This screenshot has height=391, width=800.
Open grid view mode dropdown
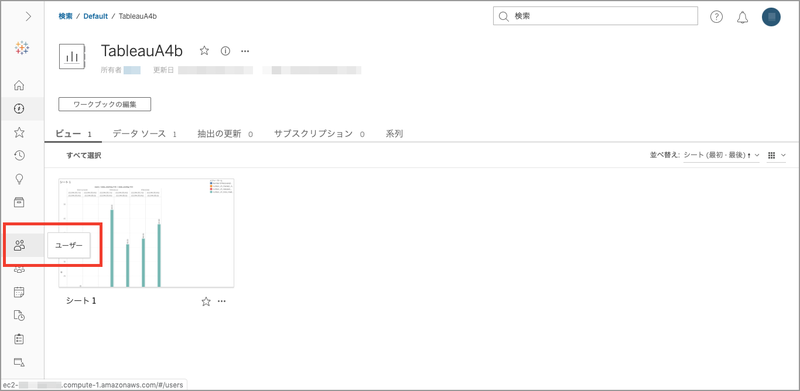point(776,155)
